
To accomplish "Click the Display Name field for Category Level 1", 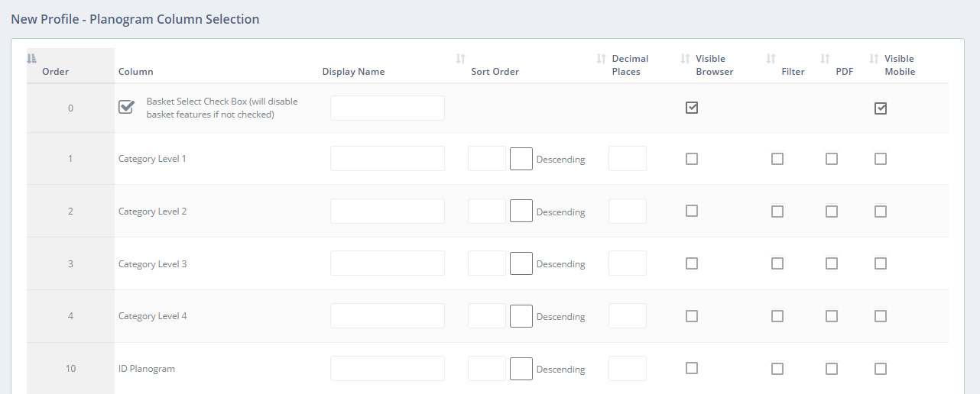I will point(388,159).
